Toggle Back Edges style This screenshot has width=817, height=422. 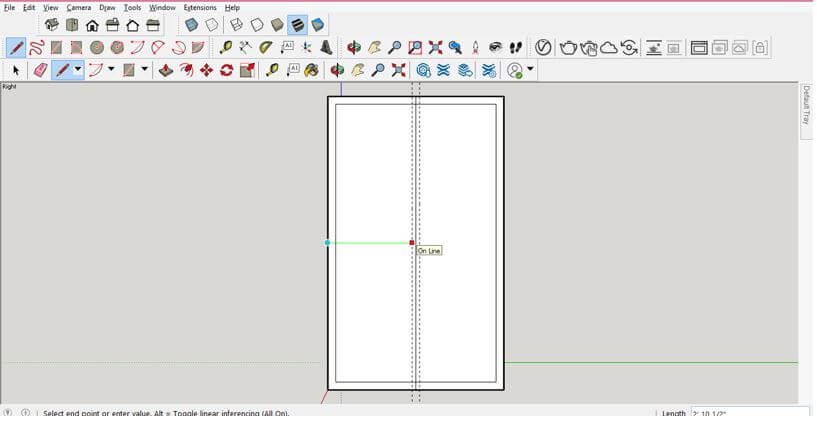212,24
